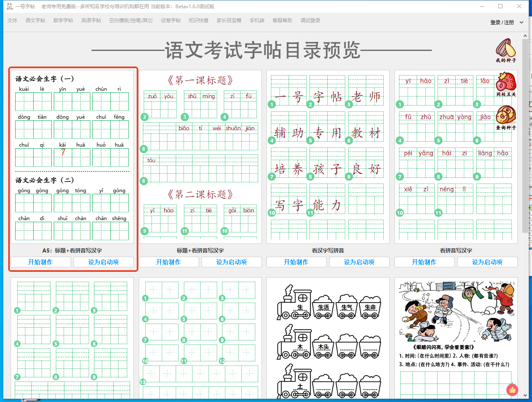Click 设为启动项 under the 看汉字写拼音 template
Viewport: 532px width, 402px height.
point(359,262)
